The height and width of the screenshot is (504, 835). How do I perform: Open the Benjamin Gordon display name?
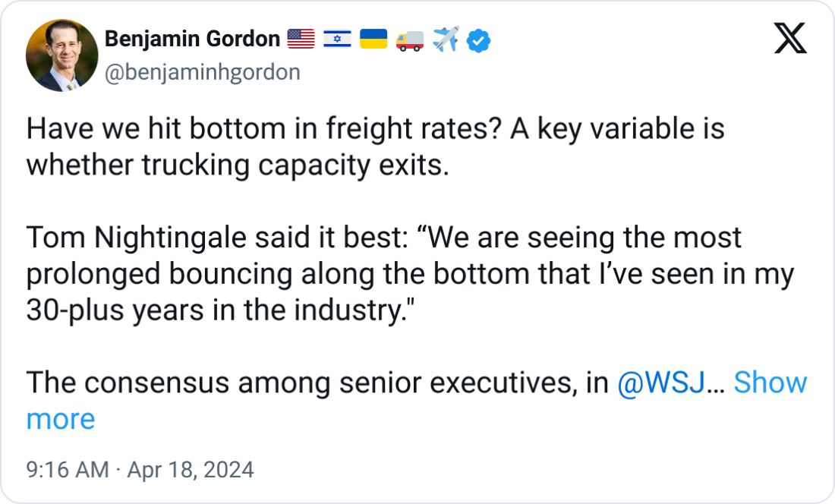click(192, 39)
